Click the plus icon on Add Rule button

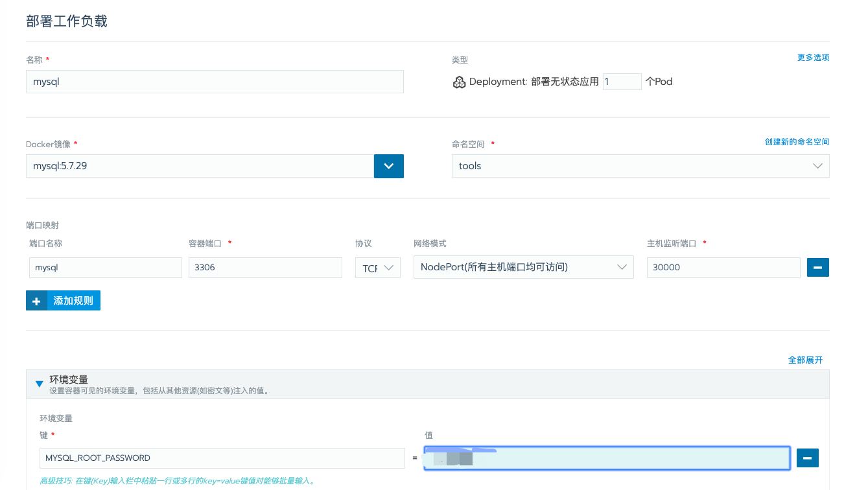[x=36, y=301]
